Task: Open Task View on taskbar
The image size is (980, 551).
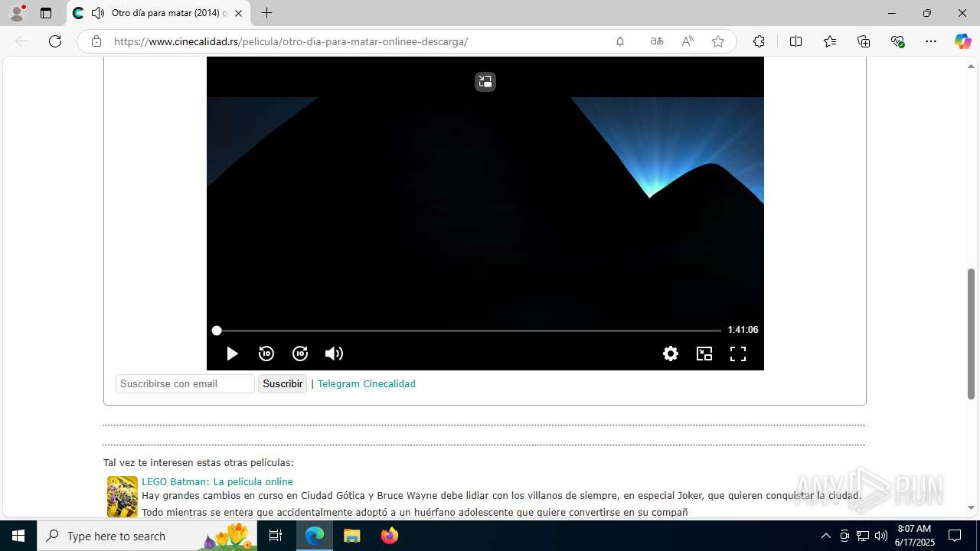Action: coord(276,536)
